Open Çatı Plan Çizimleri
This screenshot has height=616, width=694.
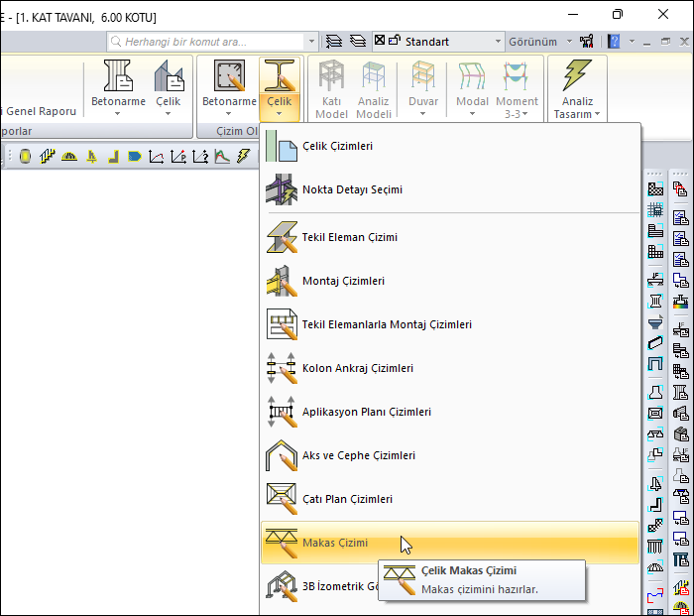tap(450, 499)
